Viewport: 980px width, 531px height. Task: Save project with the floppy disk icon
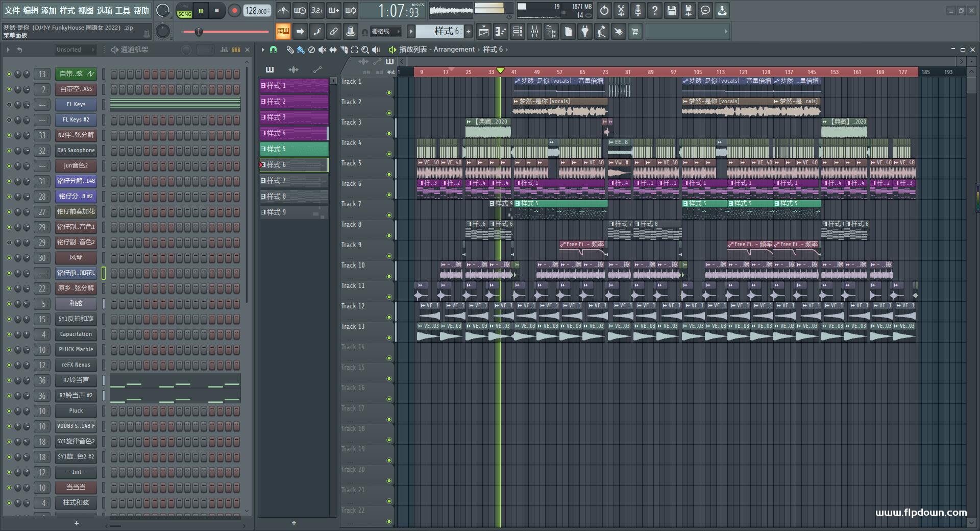(672, 10)
